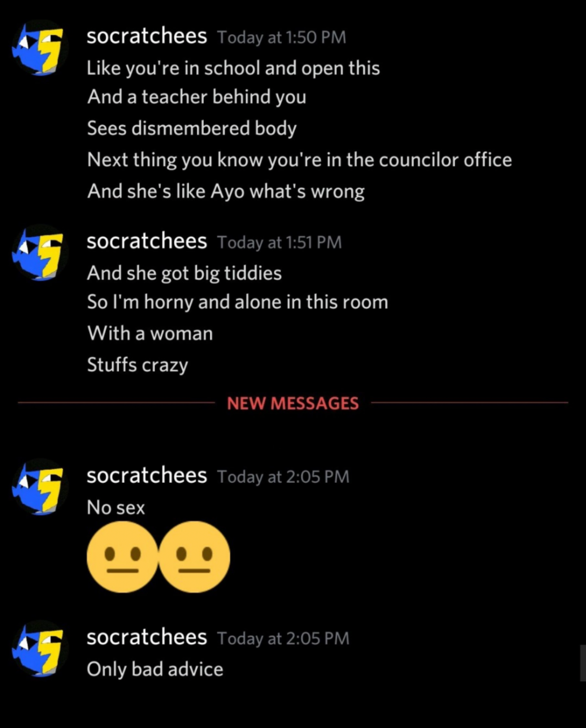Open avatar beside "Only bad advice" message
Viewport: 586px width, 728px height.
coord(40,648)
